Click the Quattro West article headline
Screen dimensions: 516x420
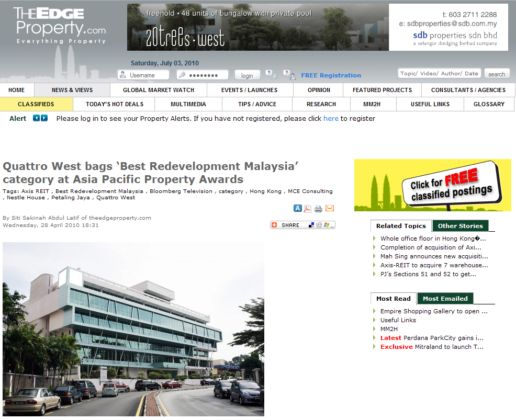151,173
